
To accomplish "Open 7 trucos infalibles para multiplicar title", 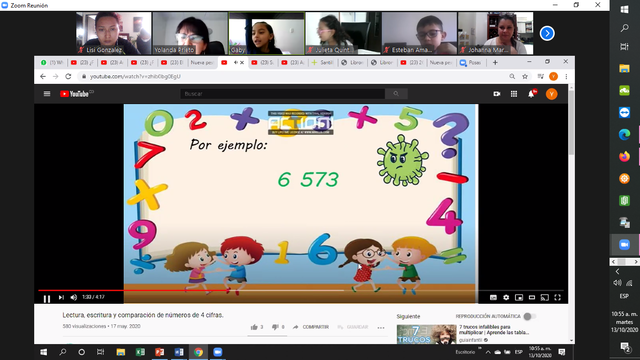I will tap(494, 330).
